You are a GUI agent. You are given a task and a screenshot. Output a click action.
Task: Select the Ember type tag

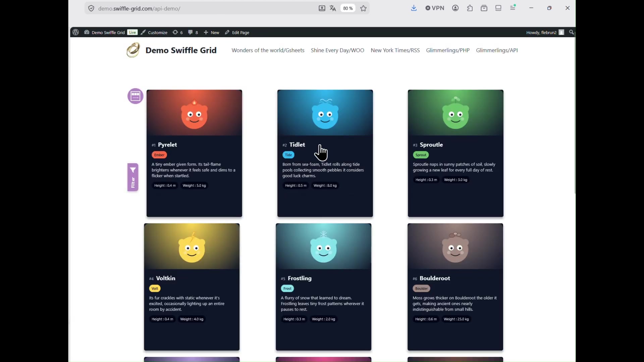[159, 155]
